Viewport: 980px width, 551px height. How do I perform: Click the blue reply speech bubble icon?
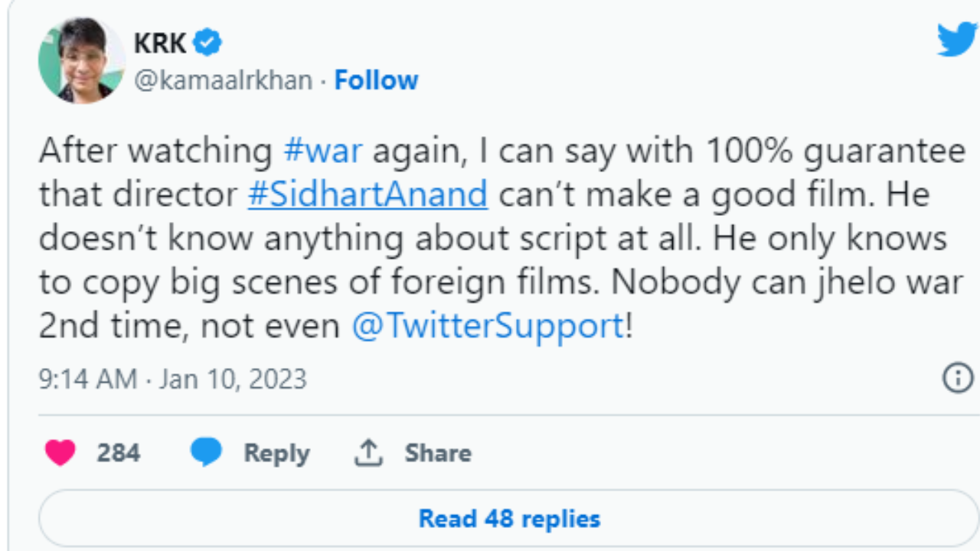205,453
